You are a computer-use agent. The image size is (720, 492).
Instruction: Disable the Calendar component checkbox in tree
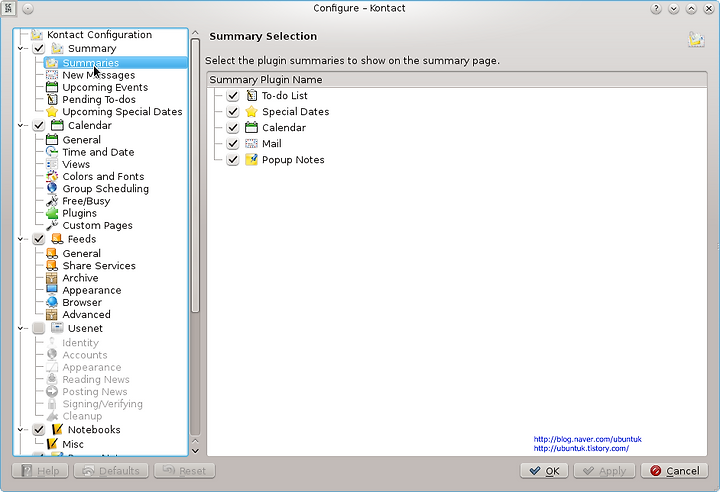tap(39, 125)
